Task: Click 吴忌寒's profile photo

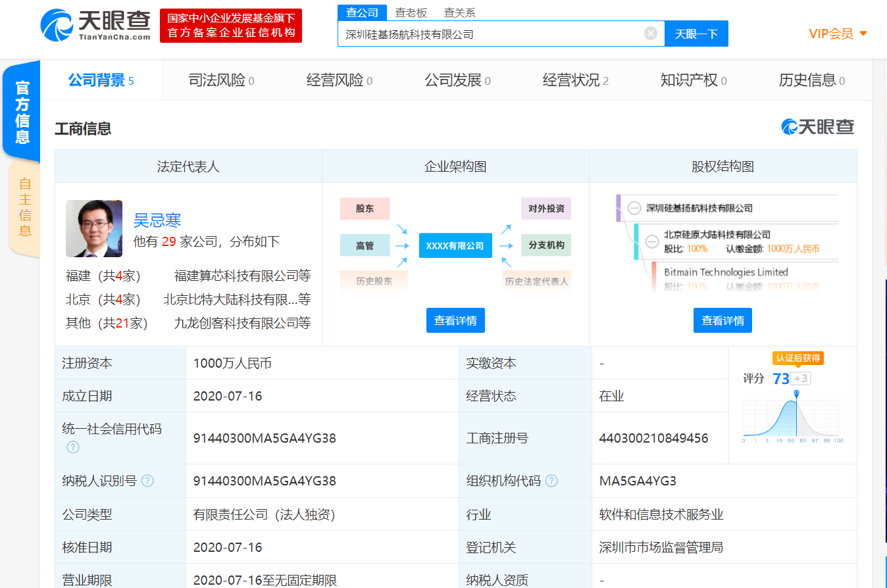Action: (94, 228)
